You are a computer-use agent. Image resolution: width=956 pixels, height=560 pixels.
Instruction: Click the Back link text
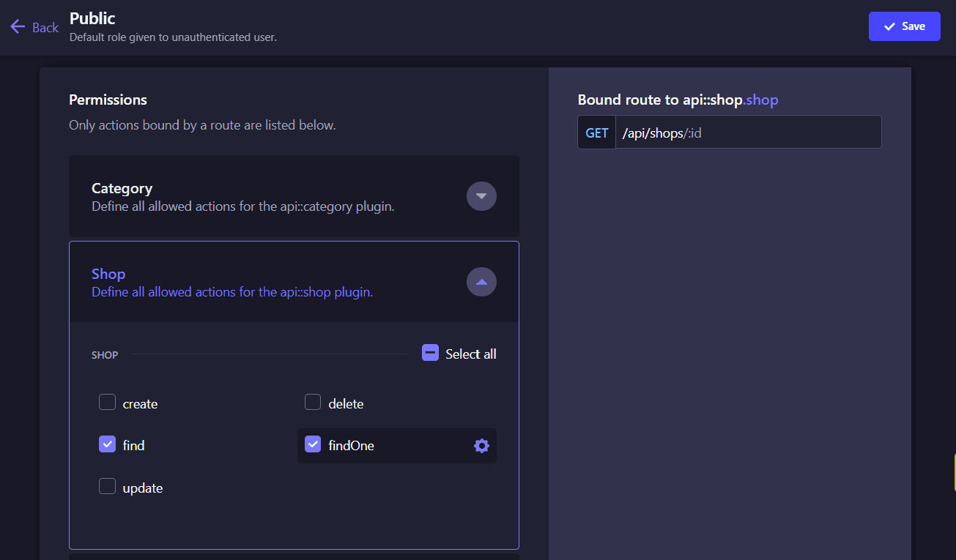(x=45, y=27)
